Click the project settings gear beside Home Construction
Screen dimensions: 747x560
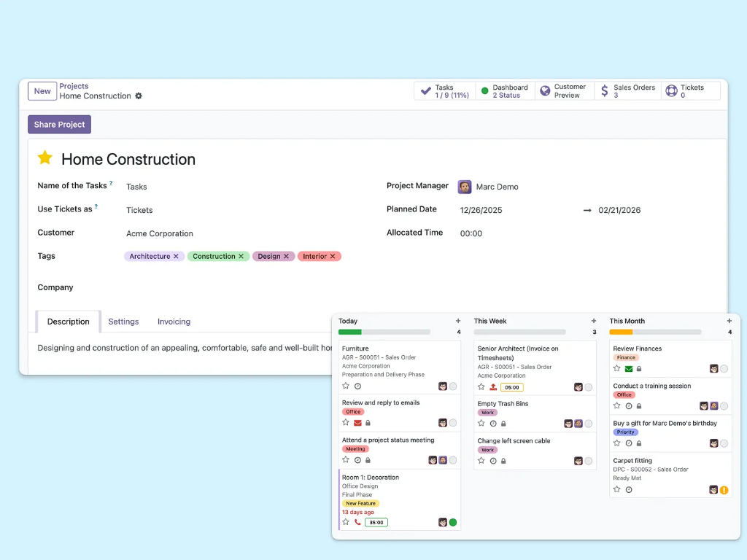pyautogui.click(x=139, y=96)
